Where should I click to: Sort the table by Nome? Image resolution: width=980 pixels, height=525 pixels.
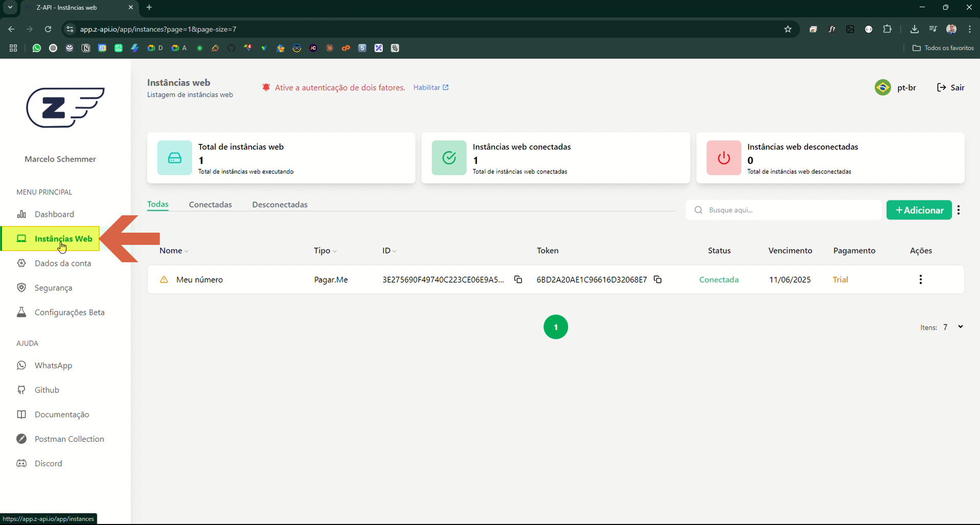point(174,251)
